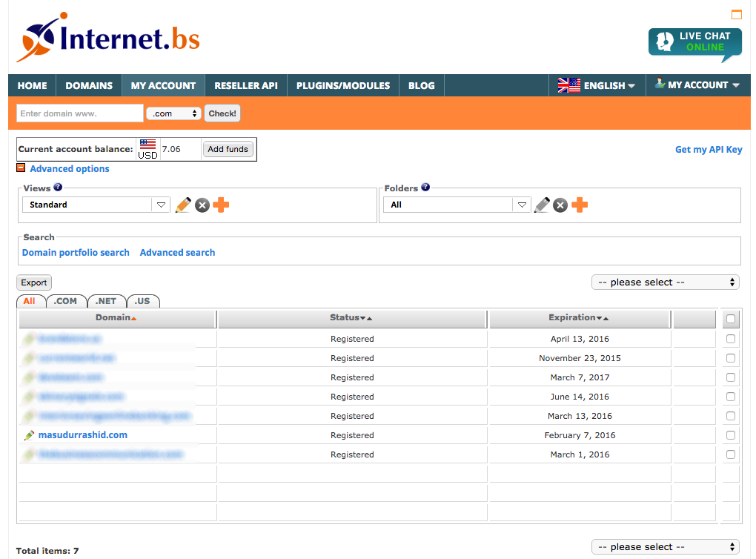756x559 pixels.
Task: Click the pencil edit icon in Views
Action: pos(183,205)
